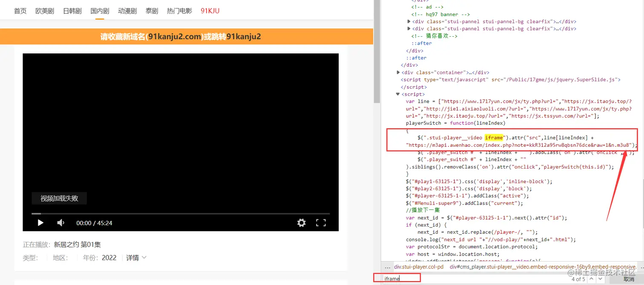Viewport: 644px width, 285px height.
Task: Click the breadcrumb left ellipsis button
Action: click(387, 267)
